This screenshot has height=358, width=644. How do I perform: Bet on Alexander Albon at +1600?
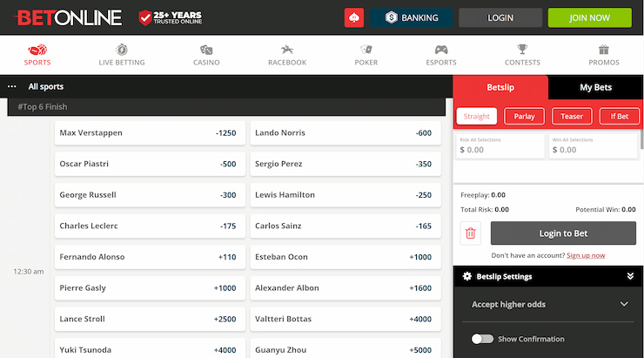point(345,287)
